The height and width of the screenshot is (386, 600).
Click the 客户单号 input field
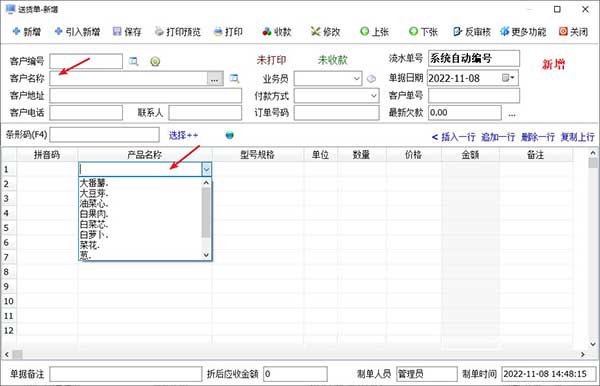(474, 96)
